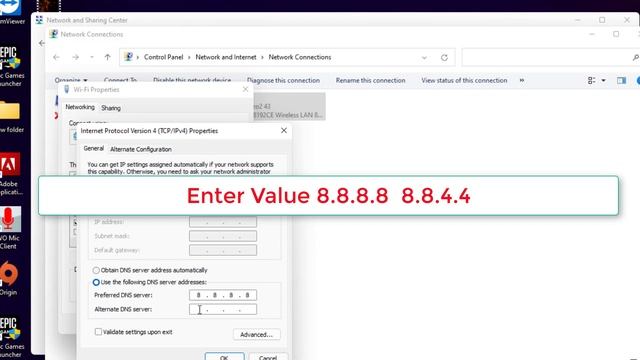The width and height of the screenshot is (640, 360).
Task: Open the TeamViewer desktop icon
Action: click(x=11, y=12)
